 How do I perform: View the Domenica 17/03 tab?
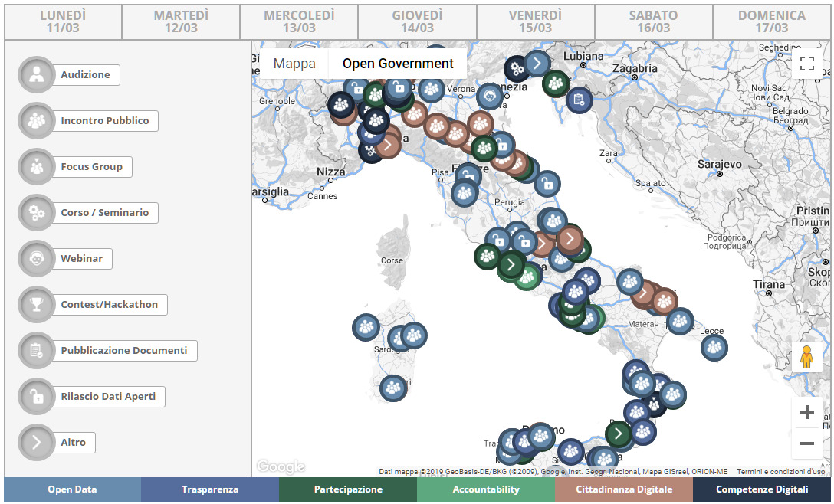[x=772, y=21]
